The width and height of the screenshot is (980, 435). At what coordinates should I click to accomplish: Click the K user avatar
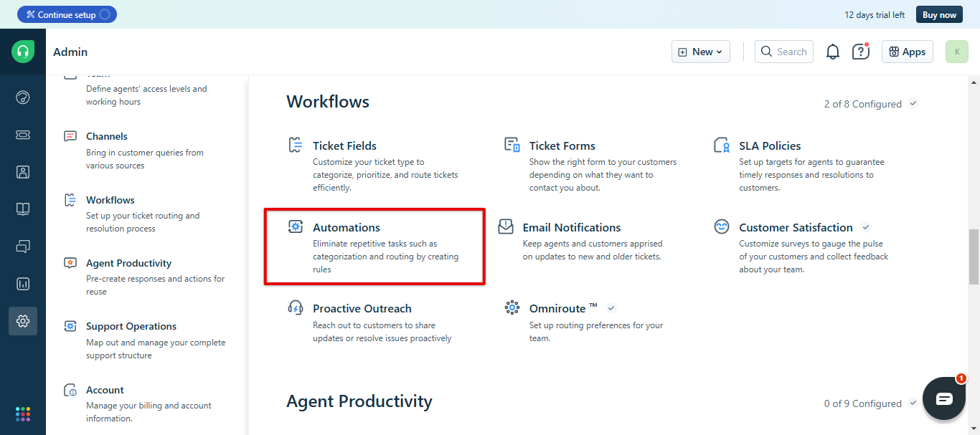click(x=957, y=52)
